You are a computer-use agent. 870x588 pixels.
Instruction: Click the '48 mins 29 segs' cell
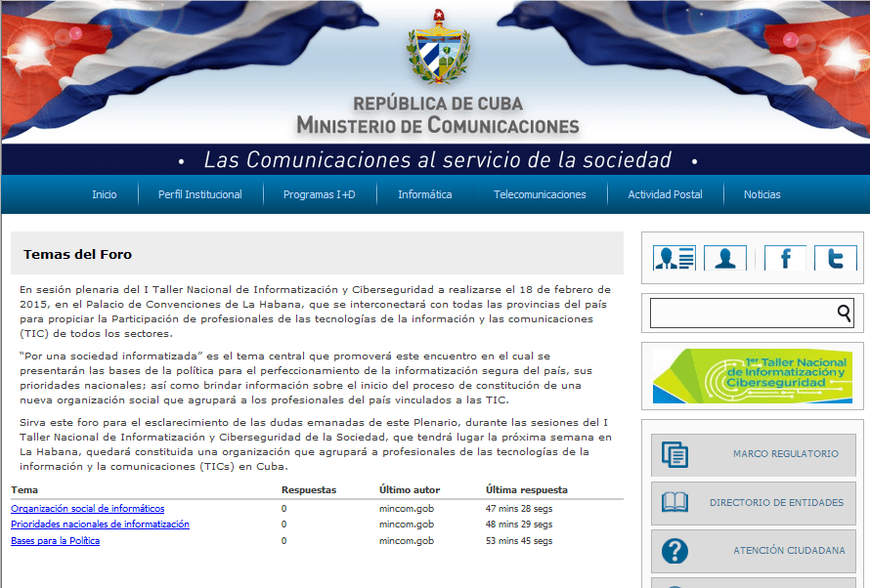519,525
